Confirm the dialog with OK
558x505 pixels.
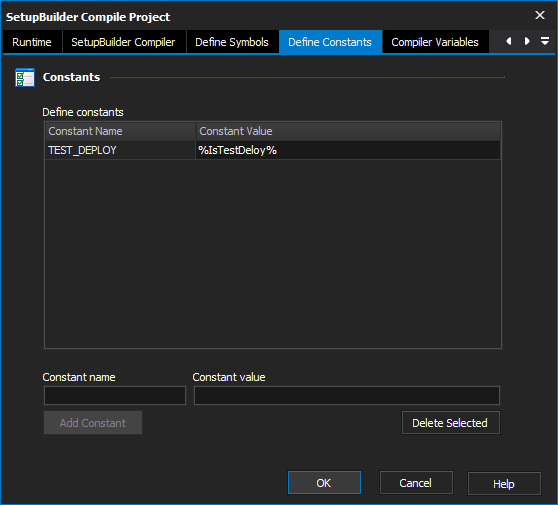tap(324, 483)
